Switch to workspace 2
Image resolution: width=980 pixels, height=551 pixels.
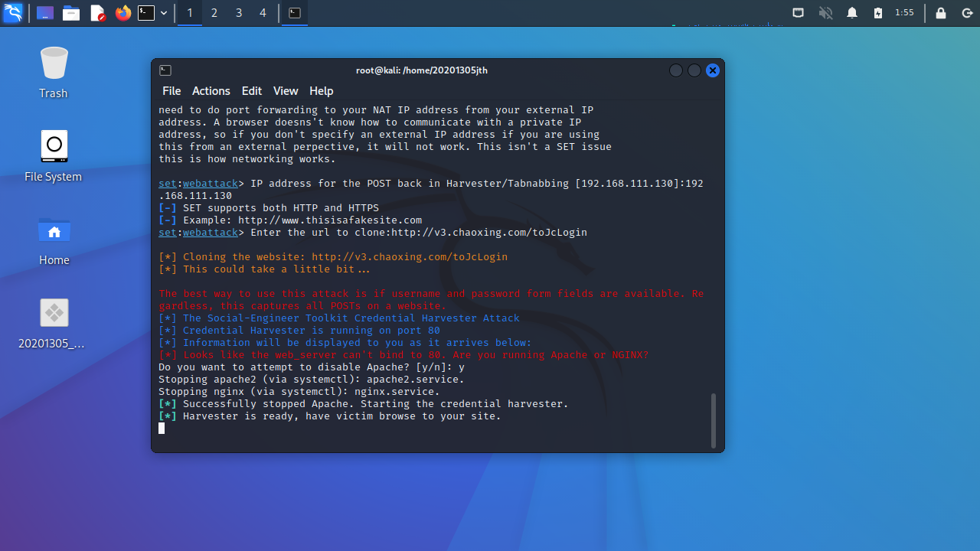point(214,13)
